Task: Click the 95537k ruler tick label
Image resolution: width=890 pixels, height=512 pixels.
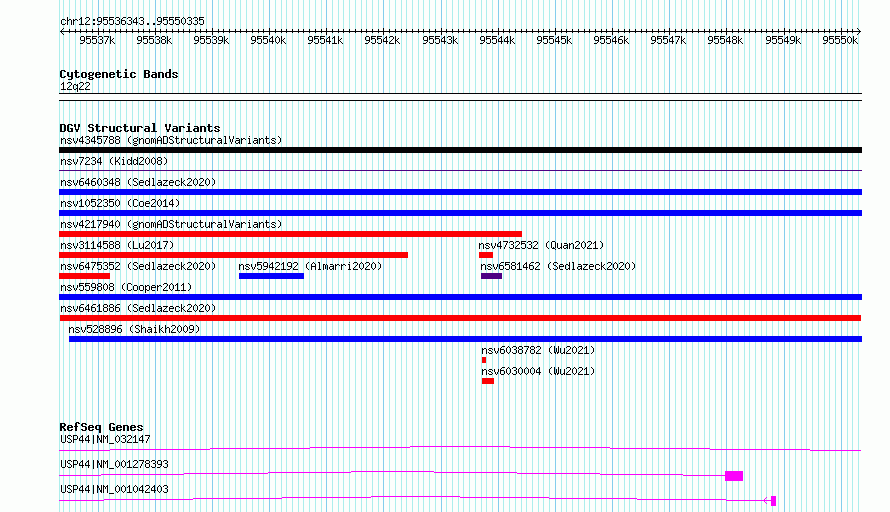Action: [x=97, y=40]
